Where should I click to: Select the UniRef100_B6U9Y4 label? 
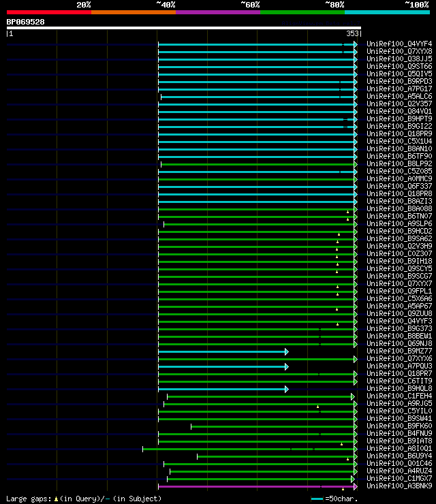[x=399, y=456]
